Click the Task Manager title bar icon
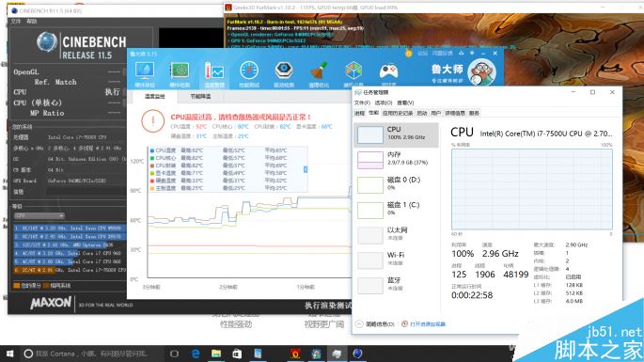The height and width of the screenshot is (362, 644). 358,92
